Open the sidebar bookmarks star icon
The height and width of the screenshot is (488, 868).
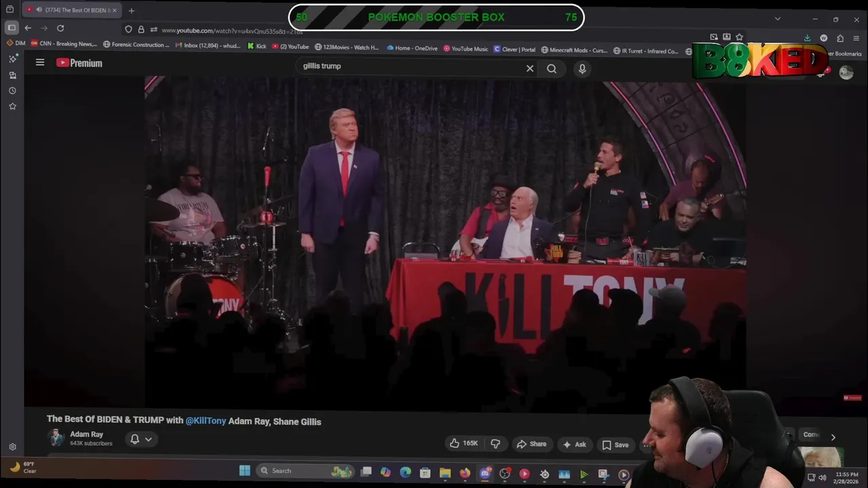point(12,106)
